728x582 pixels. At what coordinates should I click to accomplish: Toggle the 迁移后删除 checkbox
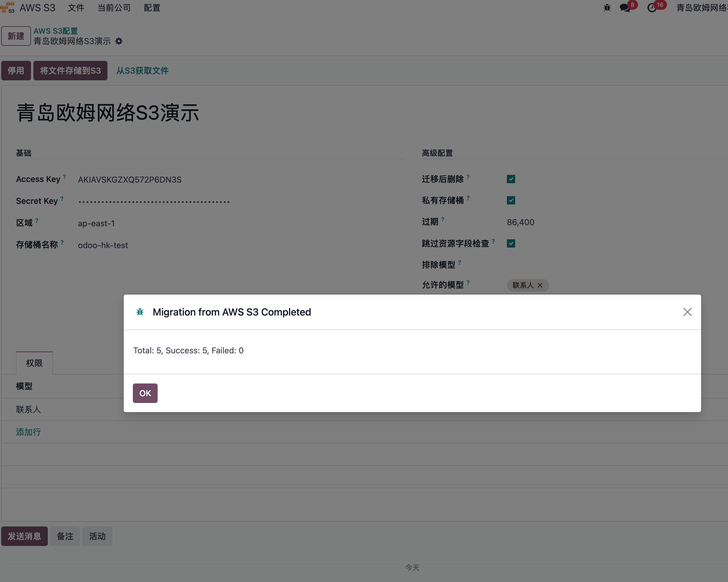click(511, 179)
